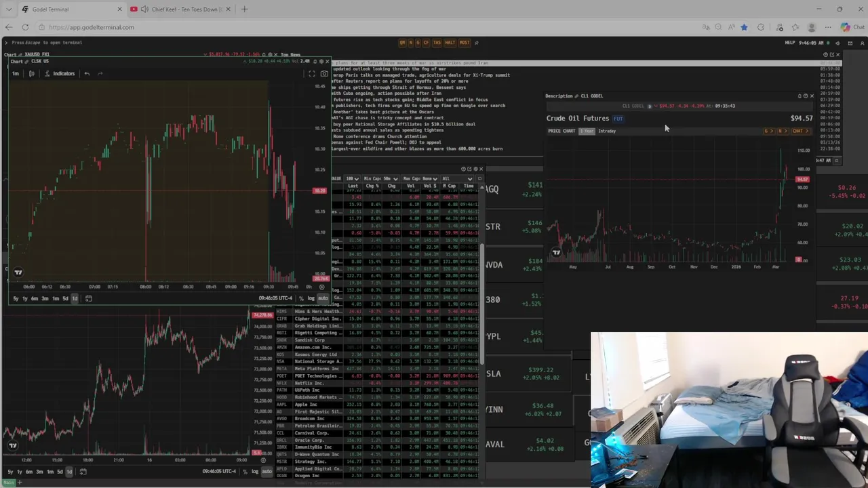Select 3m range on lower chart
868x488 pixels.
[39, 471]
